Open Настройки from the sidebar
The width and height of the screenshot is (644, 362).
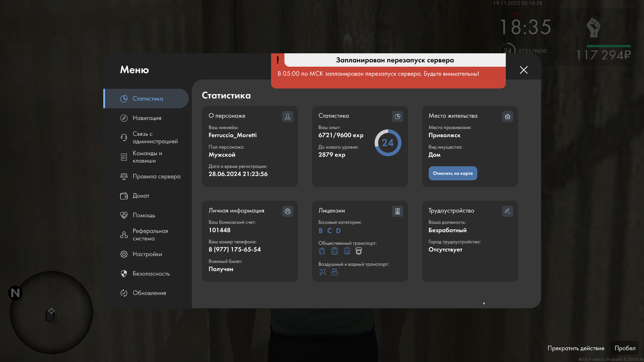(147, 254)
